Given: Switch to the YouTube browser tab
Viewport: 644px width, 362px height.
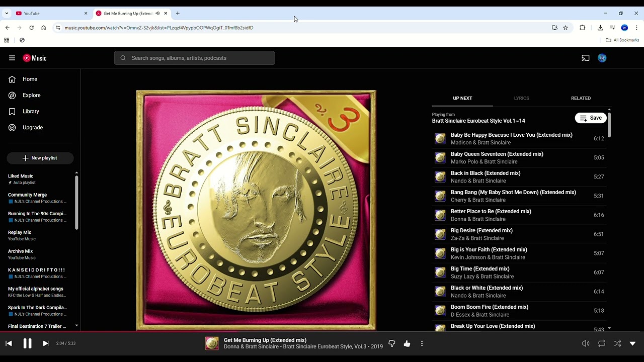Looking at the screenshot, I should pyautogui.click(x=52, y=13).
